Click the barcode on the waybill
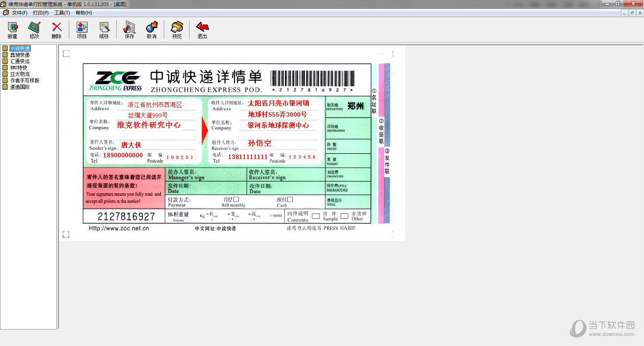 pos(312,78)
